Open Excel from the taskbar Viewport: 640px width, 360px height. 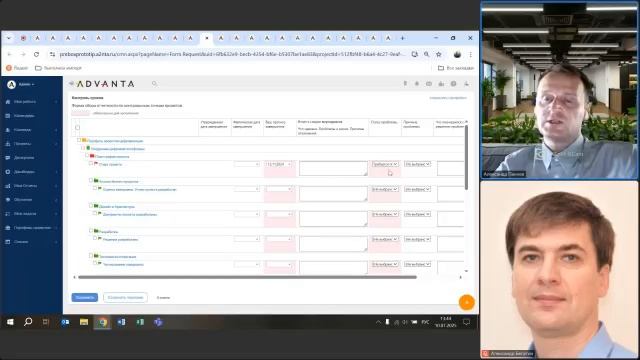140,322
